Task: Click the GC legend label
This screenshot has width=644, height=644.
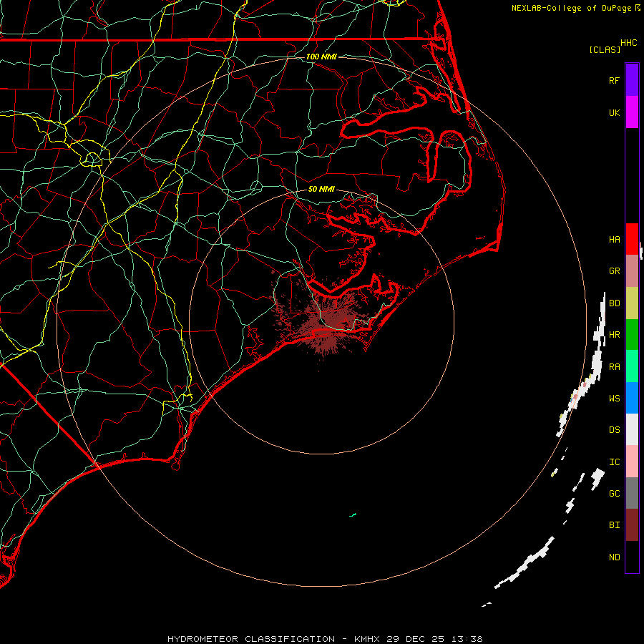Action: pyautogui.click(x=614, y=494)
